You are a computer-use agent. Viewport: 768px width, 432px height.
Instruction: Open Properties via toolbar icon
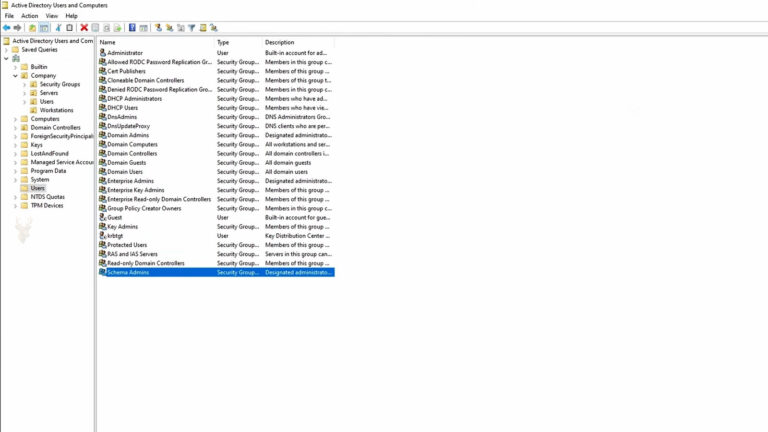click(x=96, y=28)
